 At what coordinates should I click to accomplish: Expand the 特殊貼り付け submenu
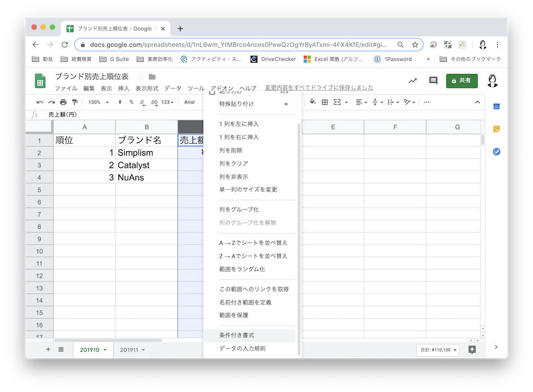pos(251,103)
